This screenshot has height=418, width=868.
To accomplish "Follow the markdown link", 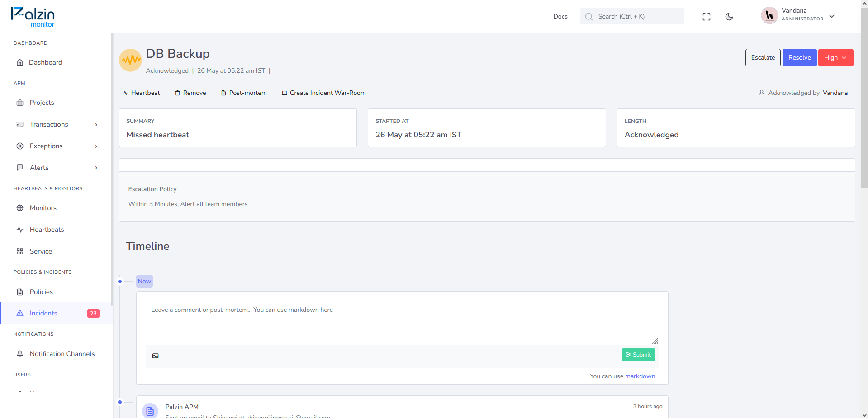I will [x=640, y=376].
